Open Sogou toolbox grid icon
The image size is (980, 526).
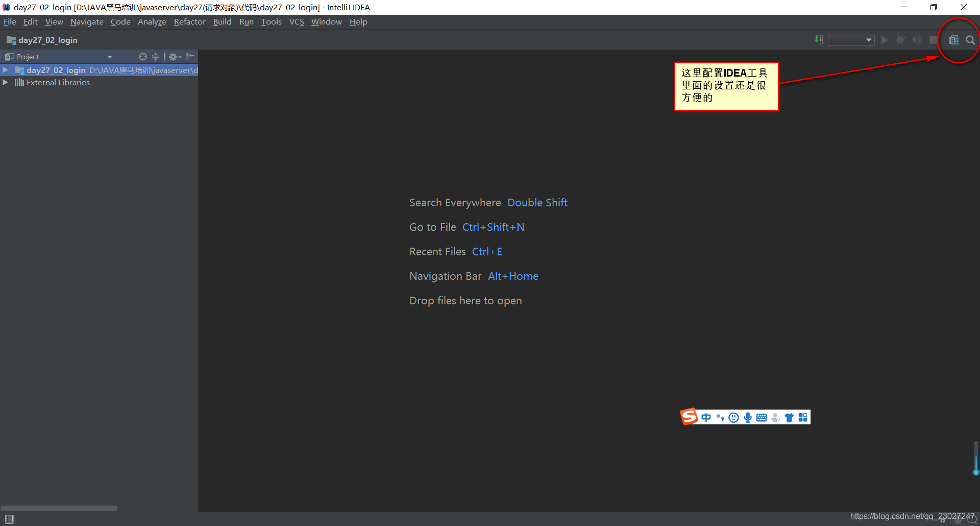click(x=803, y=418)
